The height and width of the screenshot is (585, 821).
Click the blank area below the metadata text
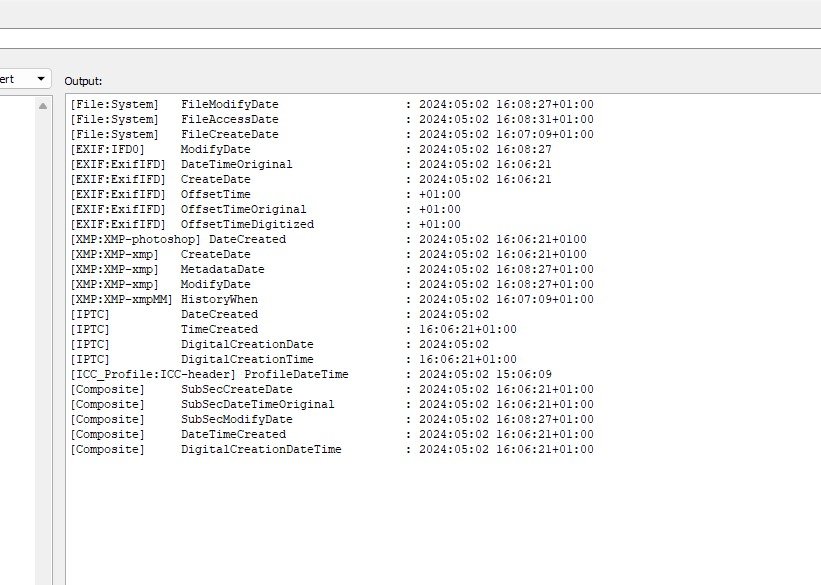400,520
